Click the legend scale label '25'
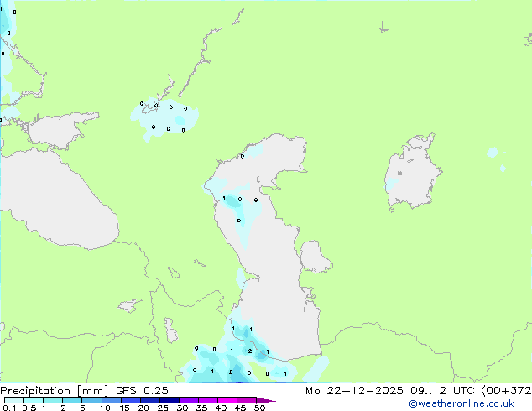 (163, 408)
